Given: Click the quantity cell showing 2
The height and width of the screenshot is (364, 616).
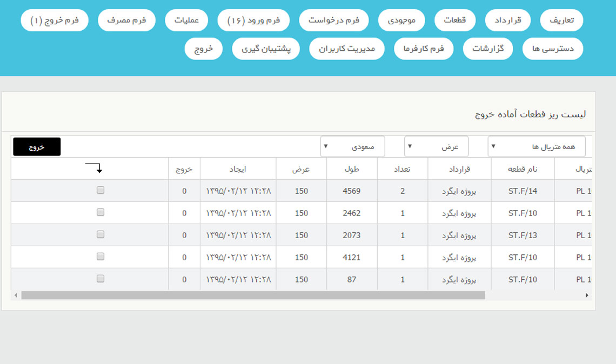Looking at the screenshot, I should click(403, 191).
